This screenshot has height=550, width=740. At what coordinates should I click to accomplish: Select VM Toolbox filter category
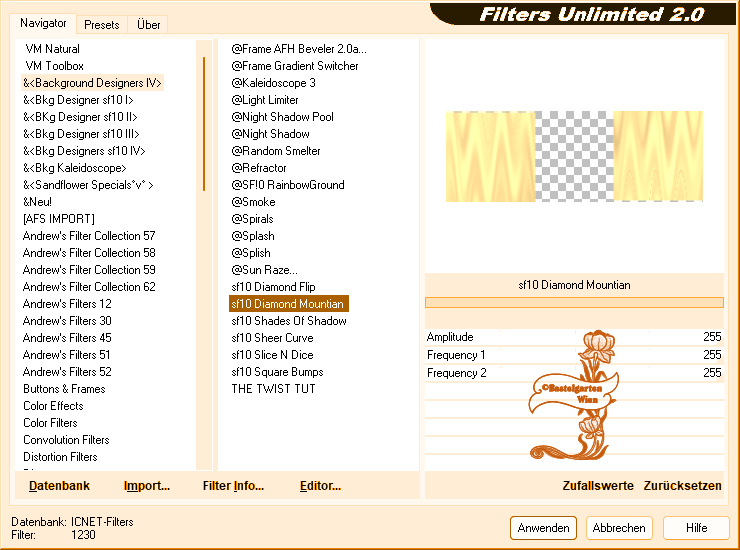pos(54,66)
